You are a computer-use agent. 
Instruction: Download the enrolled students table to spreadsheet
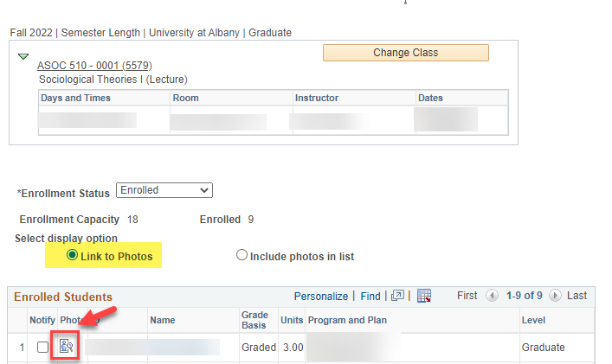pyautogui.click(x=424, y=296)
